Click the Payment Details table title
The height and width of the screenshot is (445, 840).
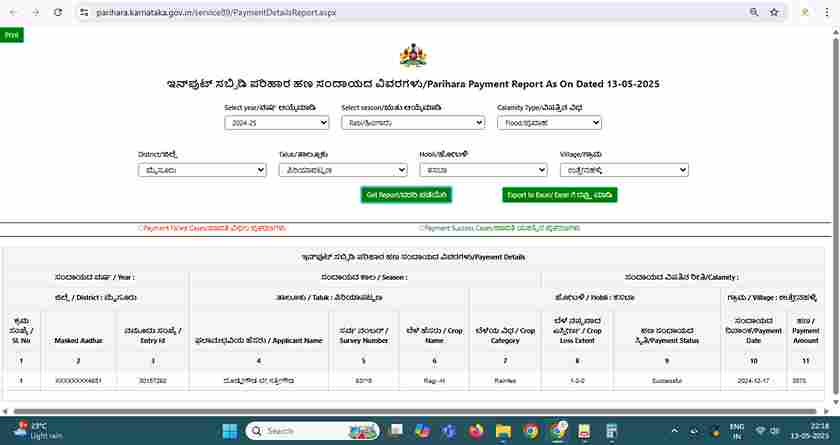pos(413,257)
